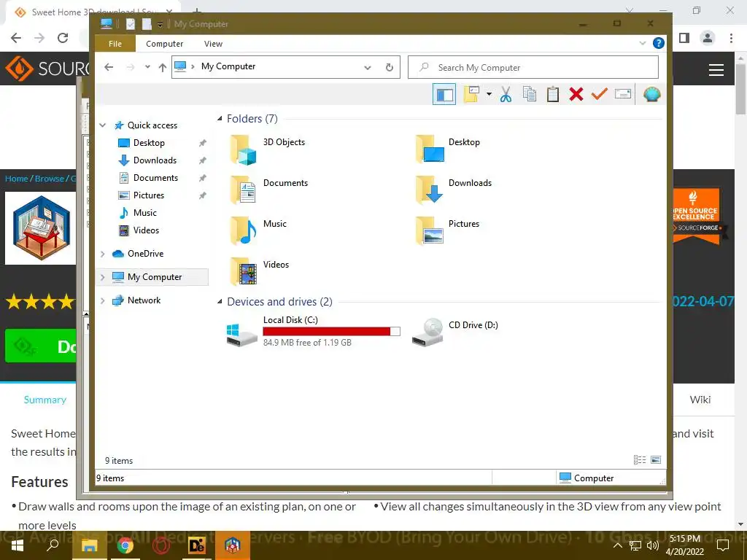Image resolution: width=747 pixels, height=560 pixels.
Task: Toggle the navigation pane toolbar button
Action: 444,94
